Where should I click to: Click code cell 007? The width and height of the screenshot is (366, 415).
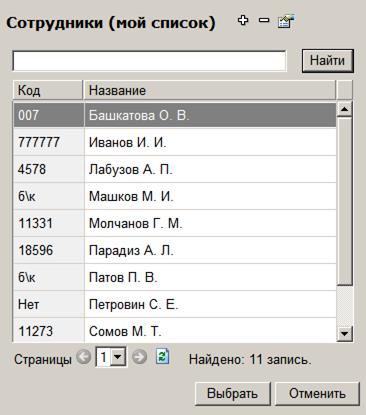click(x=49, y=115)
